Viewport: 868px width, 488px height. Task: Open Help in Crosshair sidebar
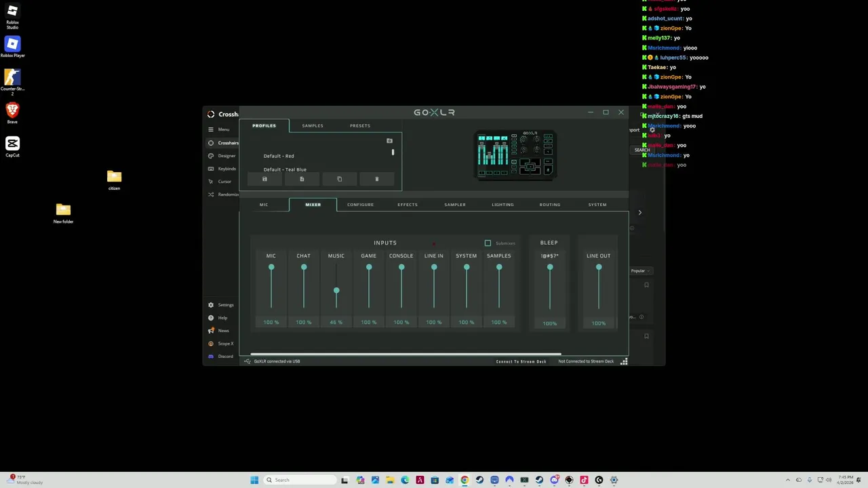pyautogui.click(x=218, y=318)
